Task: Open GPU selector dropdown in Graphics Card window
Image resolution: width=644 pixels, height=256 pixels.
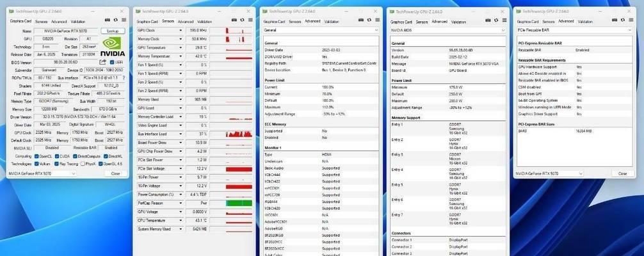Action: 42,173
